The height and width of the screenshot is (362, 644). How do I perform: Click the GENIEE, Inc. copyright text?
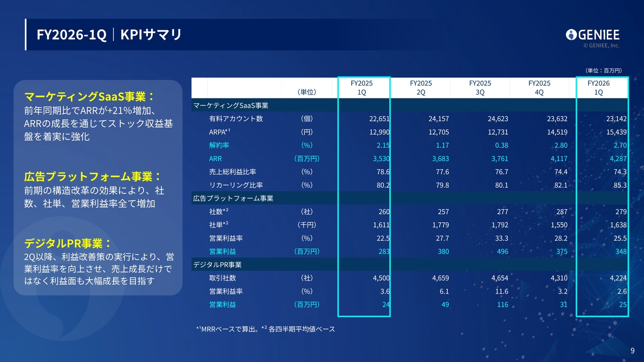601,45
